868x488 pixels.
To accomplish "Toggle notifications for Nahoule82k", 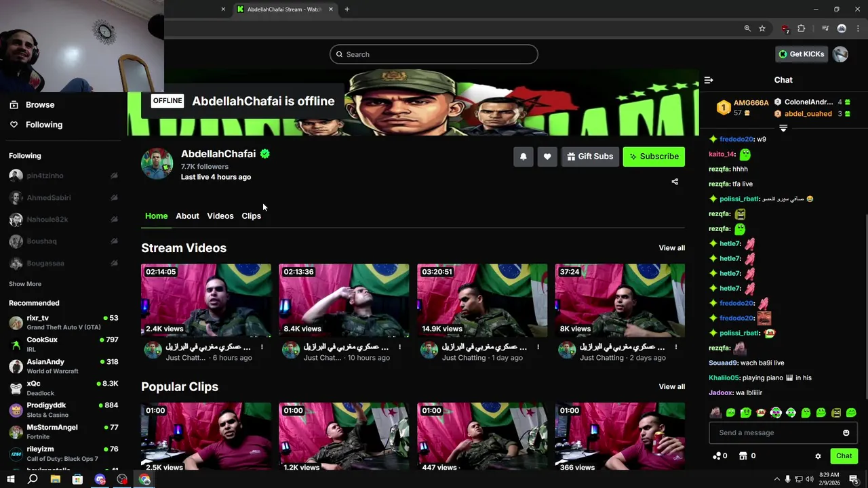I will point(114,220).
